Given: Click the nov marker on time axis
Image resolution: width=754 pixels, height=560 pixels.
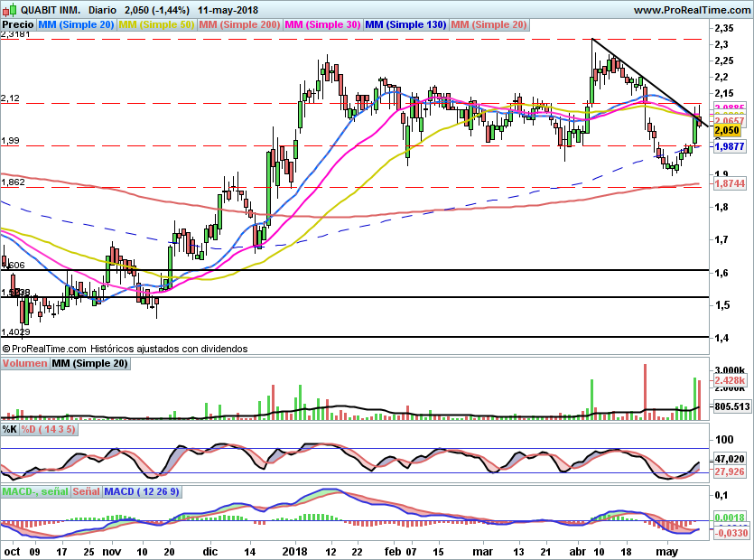Looking at the screenshot, I should pos(111,551).
